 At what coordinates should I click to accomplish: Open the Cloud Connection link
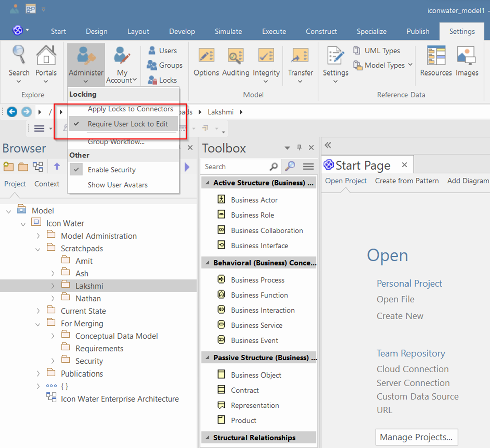413,369
